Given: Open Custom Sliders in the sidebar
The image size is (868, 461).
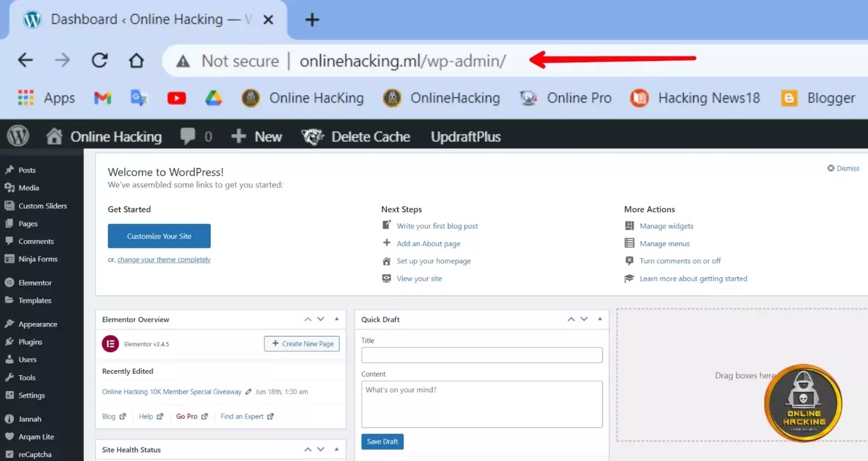Looking at the screenshot, I should pyautogui.click(x=43, y=206).
